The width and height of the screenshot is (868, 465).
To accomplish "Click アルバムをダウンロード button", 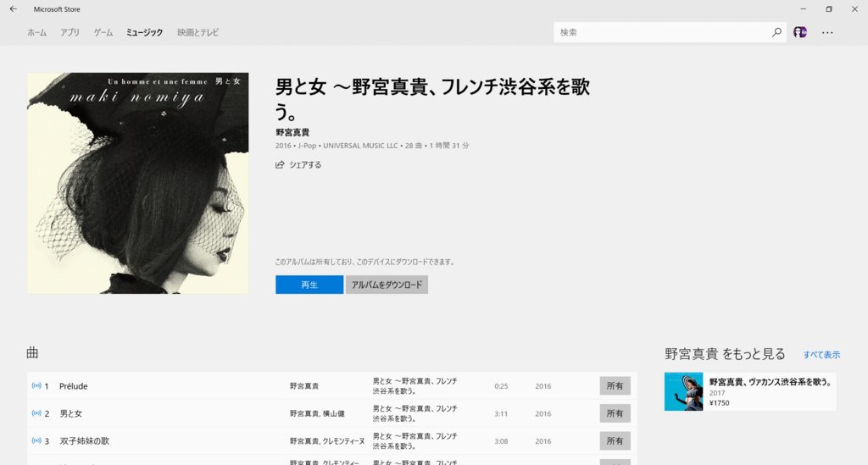I will [387, 285].
